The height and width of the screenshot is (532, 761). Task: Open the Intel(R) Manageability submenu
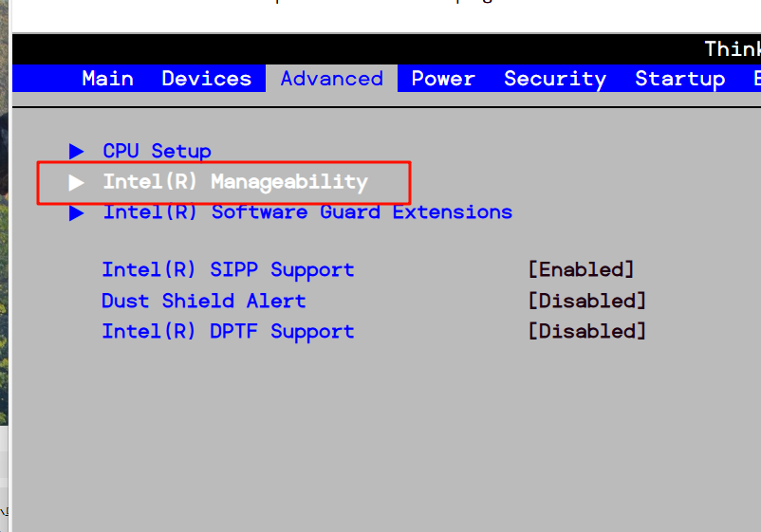coord(234,181)
